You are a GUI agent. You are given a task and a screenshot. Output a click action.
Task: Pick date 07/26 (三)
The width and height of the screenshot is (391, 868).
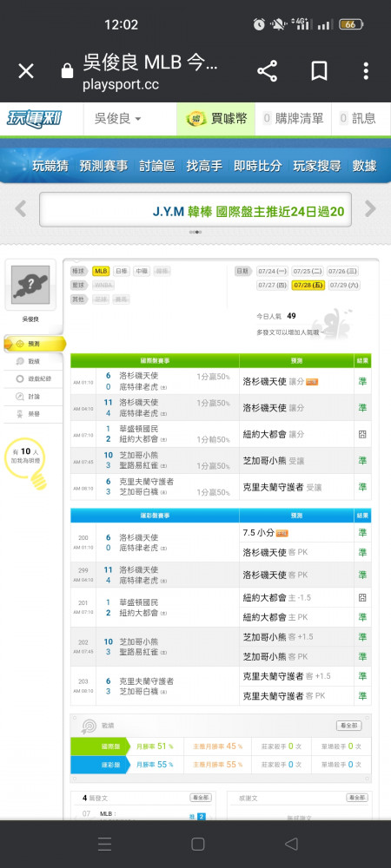[343, 271]
